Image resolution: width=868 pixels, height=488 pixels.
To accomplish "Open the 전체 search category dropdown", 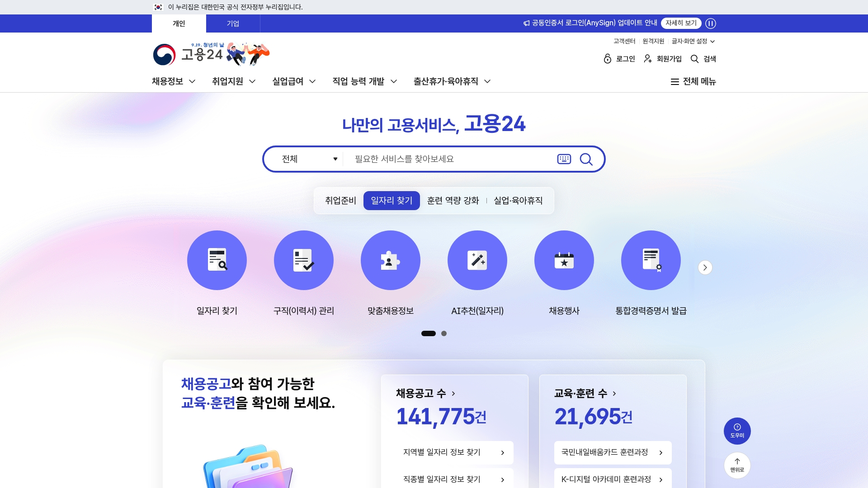I will click(x=310, y=159).
